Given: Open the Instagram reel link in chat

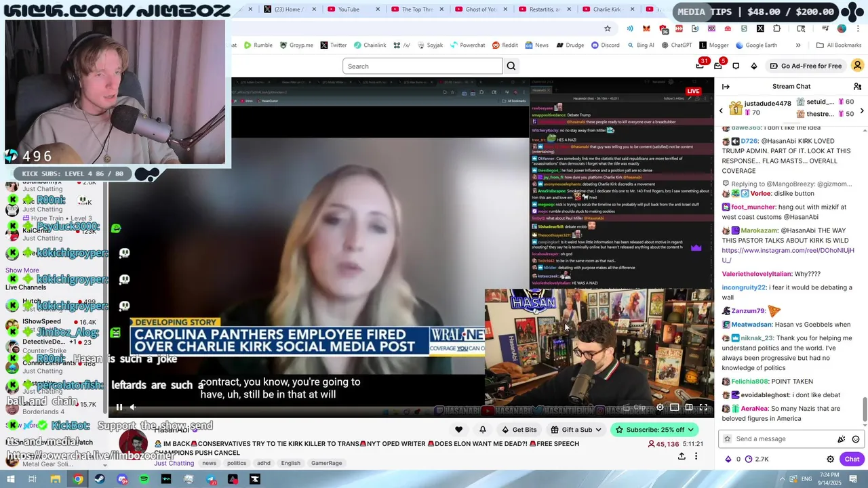Looking at the screenshot, I should coord(787,255).
